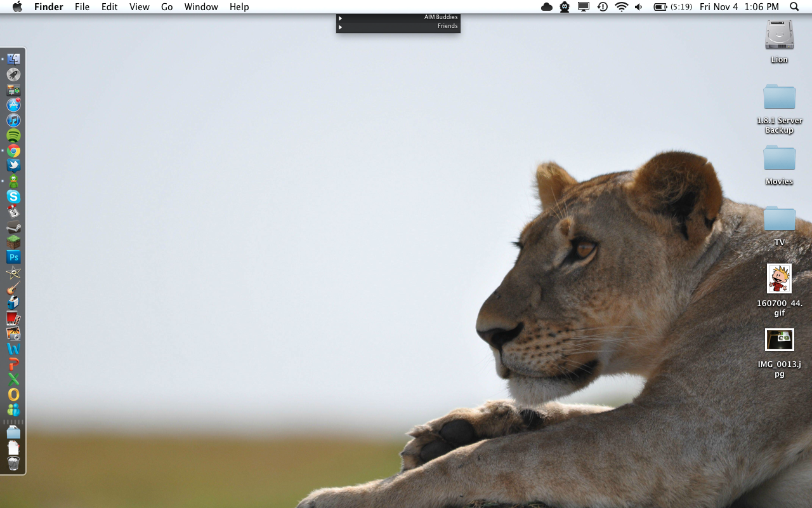This screenshot has height=508, width=812.
Task: Open the Help menu
Action: click(x=239, y=7)
